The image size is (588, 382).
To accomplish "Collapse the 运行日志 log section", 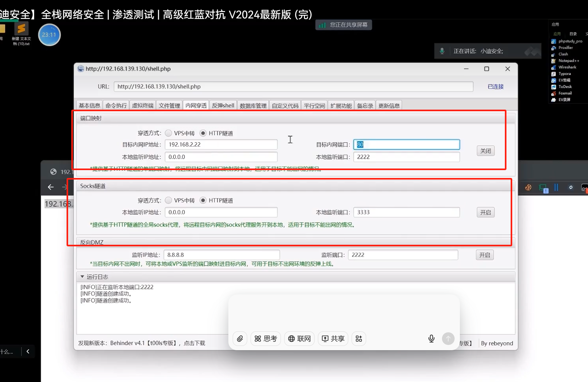I will pos(82,277).
